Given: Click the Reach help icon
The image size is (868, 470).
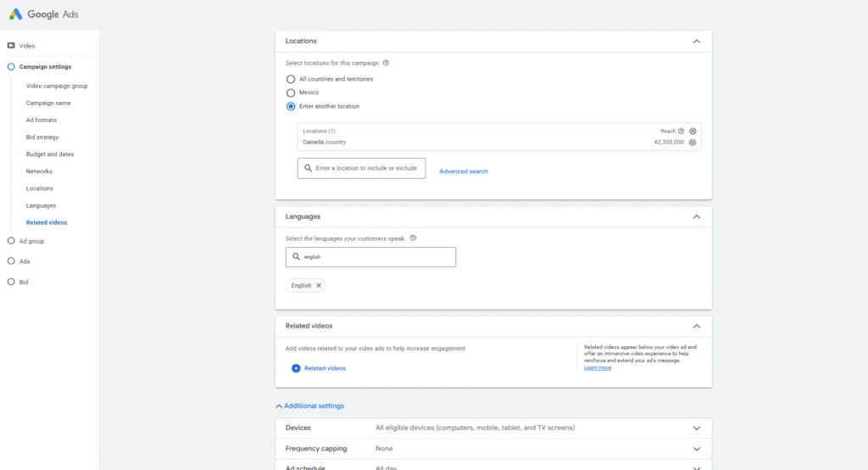Looking at the screenshot, I should tap(681, 131).
